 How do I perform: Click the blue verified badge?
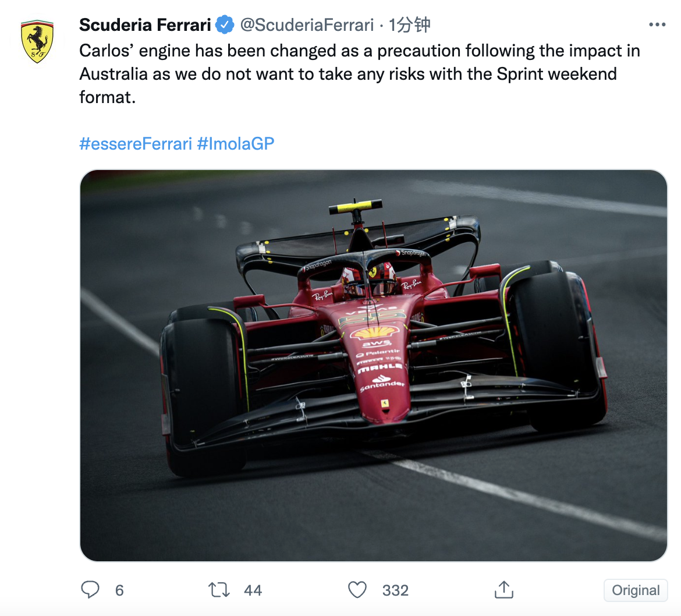225,25
